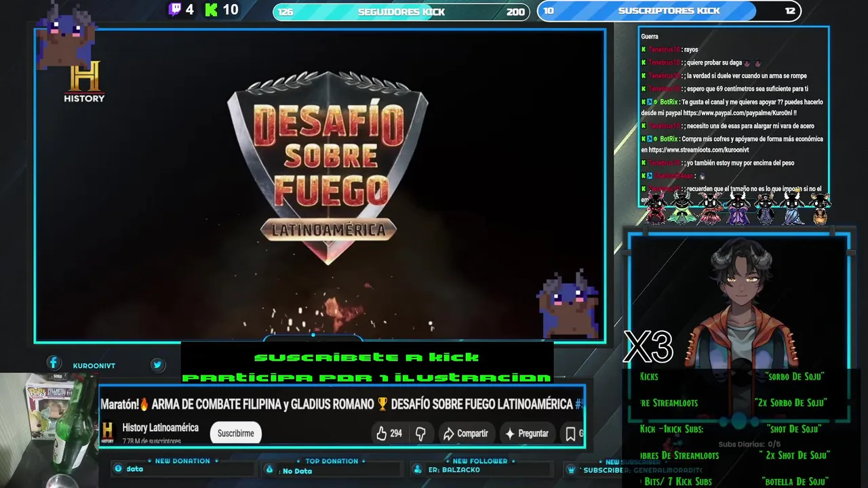Click the Suscribirme button
This screenshot has height=488, width=868.
pyautogui.click(x=235, y=433)
